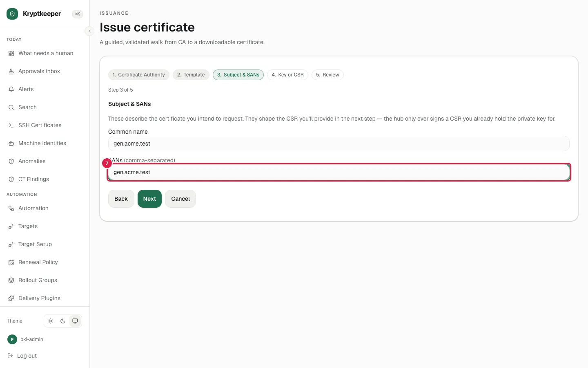Go to step 2 Template

click(191, 75)
